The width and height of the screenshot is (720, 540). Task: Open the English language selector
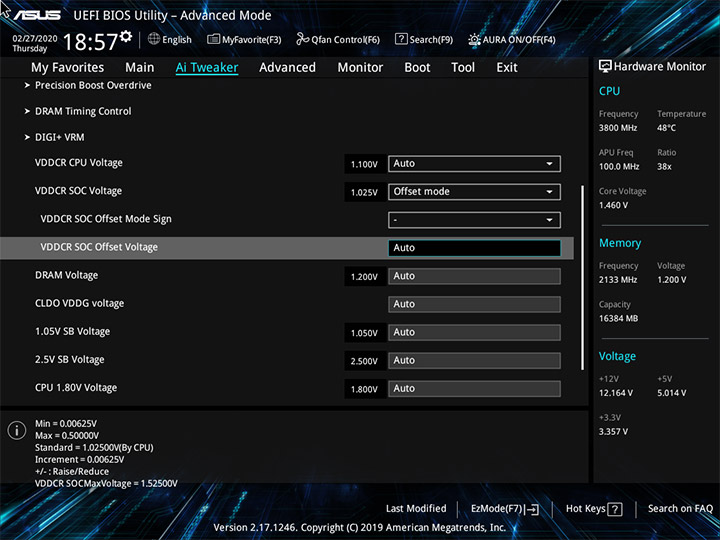[170, 39]
